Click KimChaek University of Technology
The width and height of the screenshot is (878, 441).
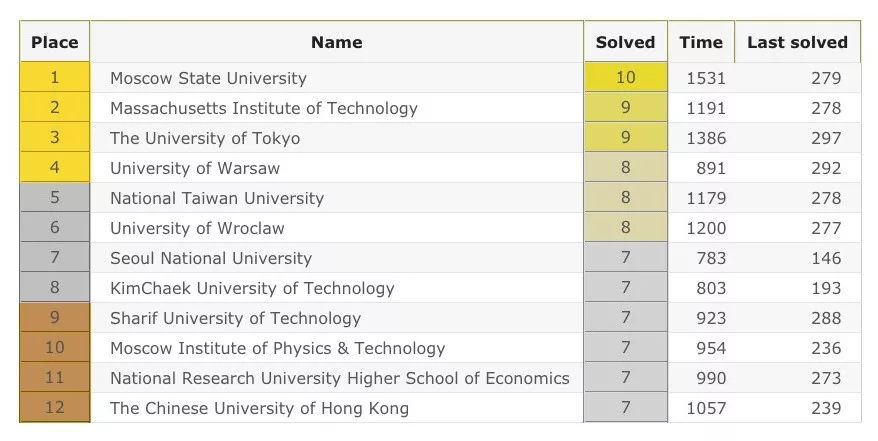(x=252, y=288)
